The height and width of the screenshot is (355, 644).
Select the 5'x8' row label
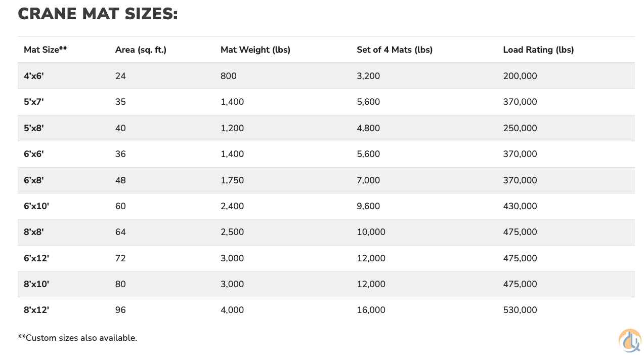[x=34, y=128]
